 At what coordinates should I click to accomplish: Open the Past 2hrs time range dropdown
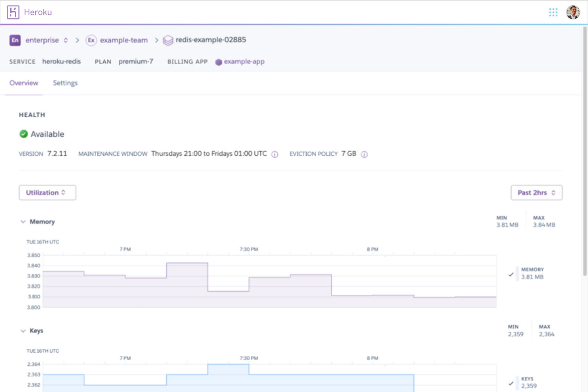[536, 192]
